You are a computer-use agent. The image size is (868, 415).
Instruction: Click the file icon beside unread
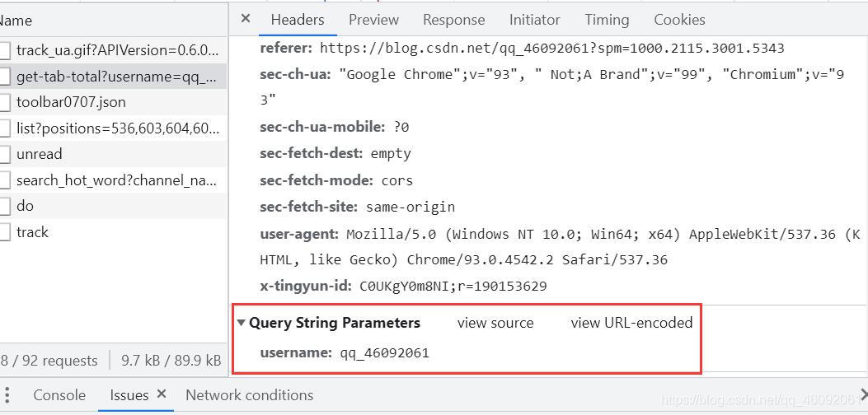(x=4, y=154)
